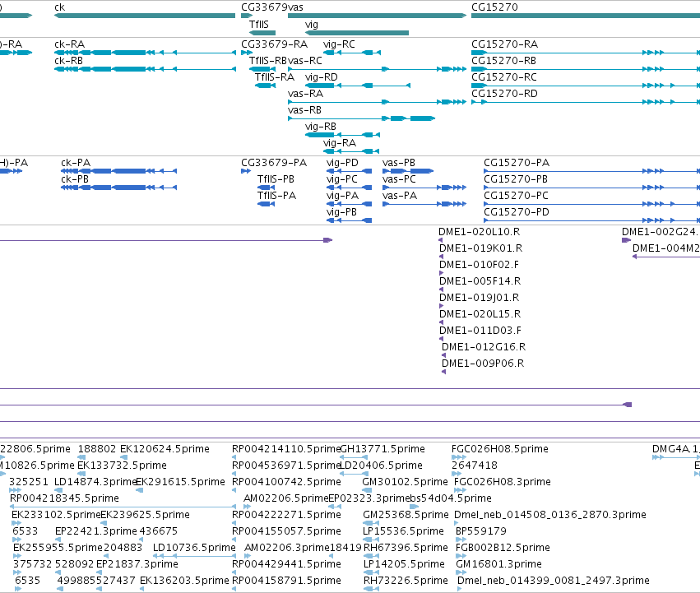700x593 pixels.
Task: Click the vig-RD transcript label
Action: 321,77
